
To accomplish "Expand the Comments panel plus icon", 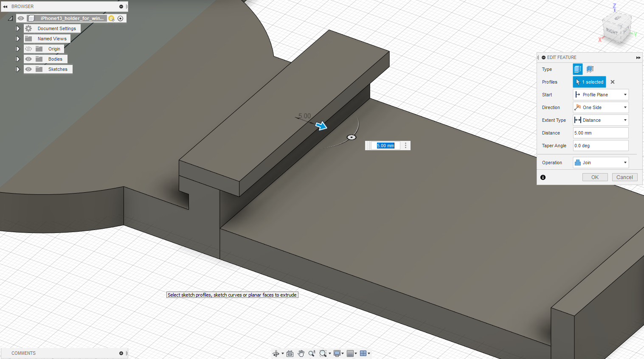I will (x=121, y=353).
